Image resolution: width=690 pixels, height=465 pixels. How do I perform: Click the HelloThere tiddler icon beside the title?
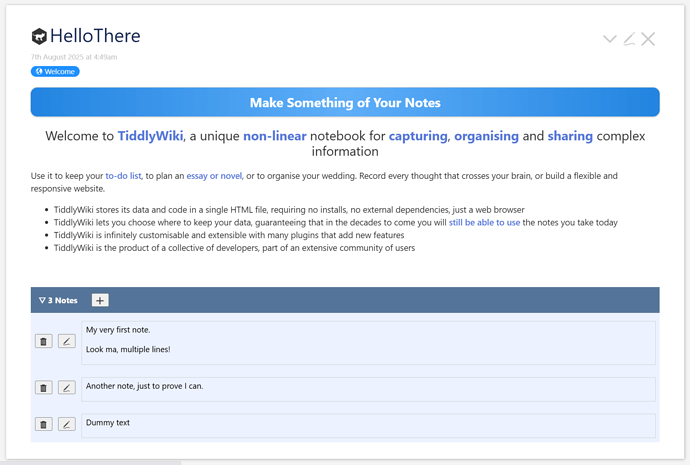(x=39, y=37)
